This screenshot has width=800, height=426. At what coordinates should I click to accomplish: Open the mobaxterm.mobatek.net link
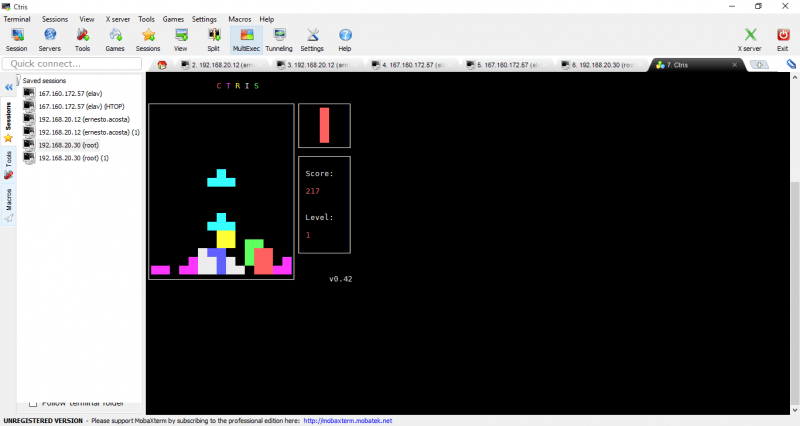point(347,421)
